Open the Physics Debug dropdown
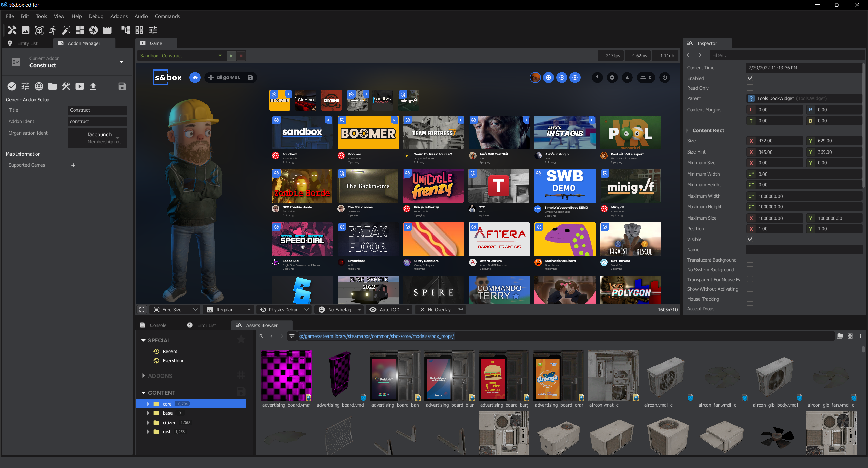 [x=284, y=310]
